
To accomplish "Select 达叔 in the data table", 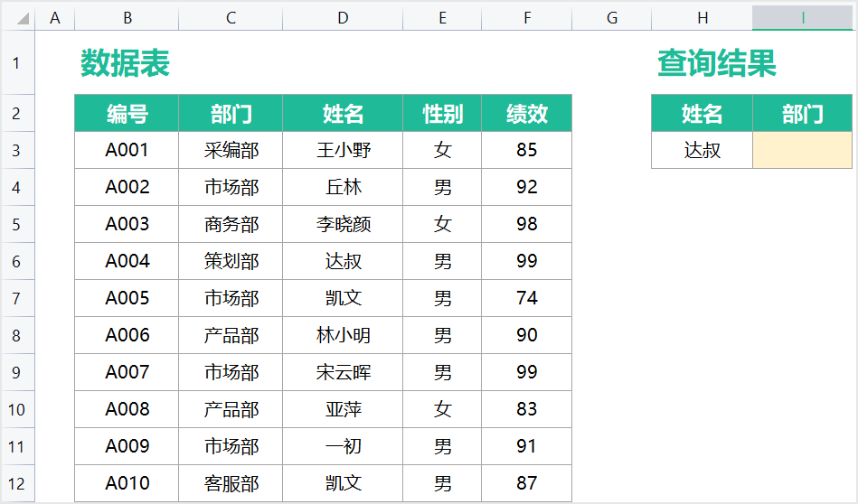I will point(343,261).
